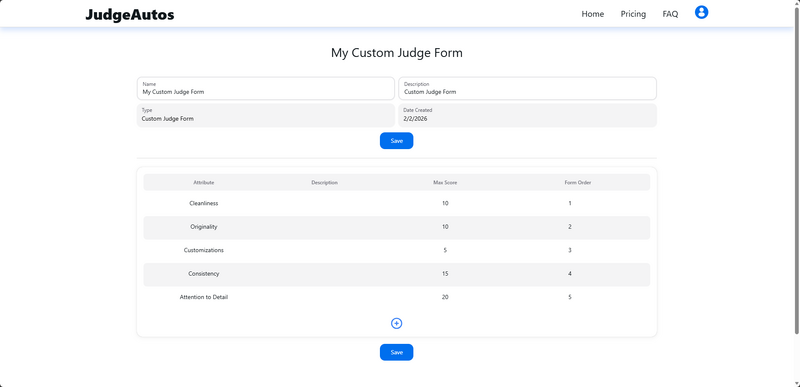Save the form details above the table

396,141
